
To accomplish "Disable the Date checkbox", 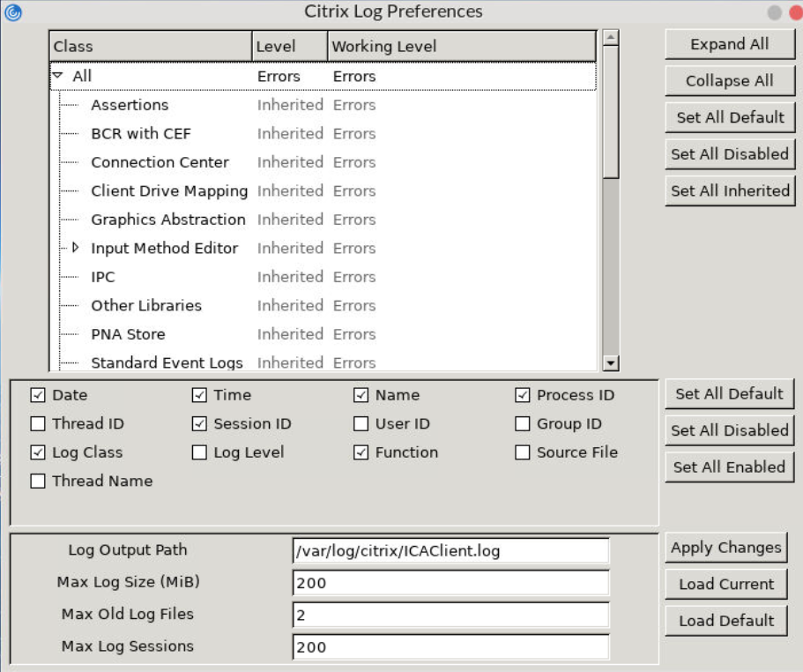I will click(37, 395).
